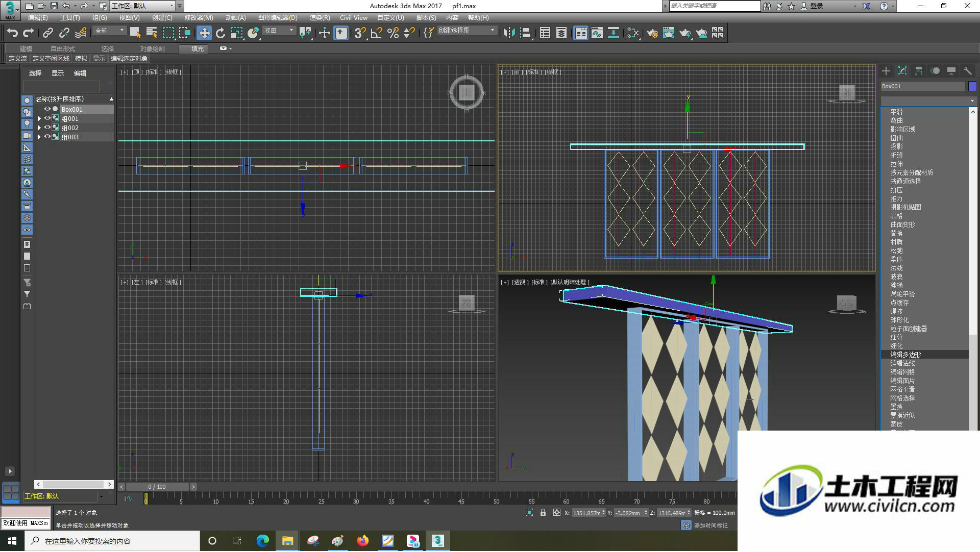Click the Undo arrow in main toolbar
This screenshot has width=980, height=552.
point(12,33)
